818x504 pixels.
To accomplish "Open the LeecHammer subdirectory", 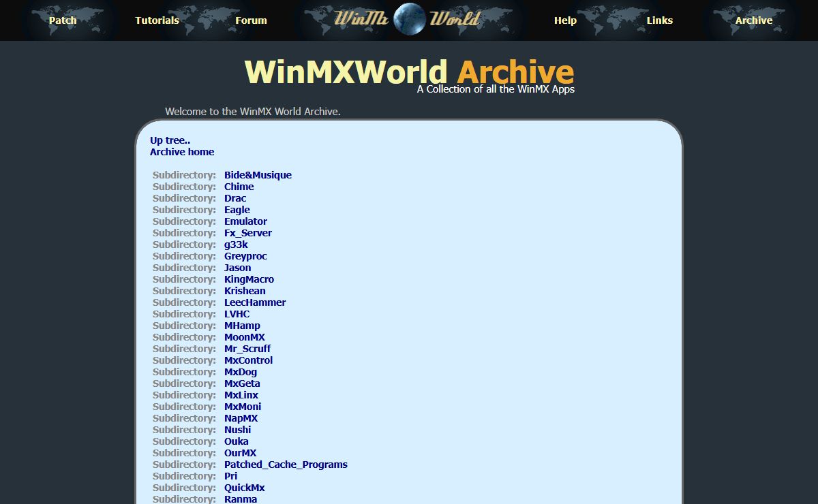I will [x=255, y=302].
